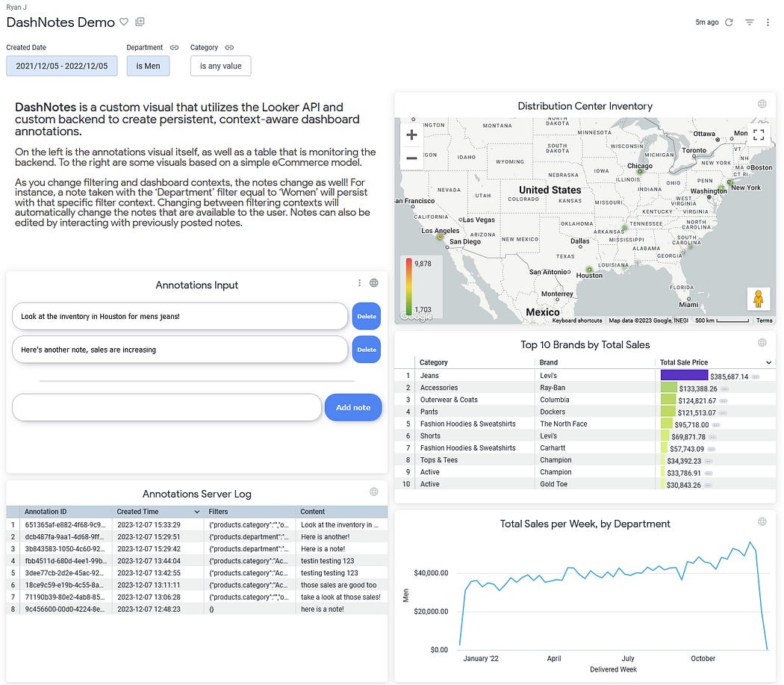Screen dimensions: 784x685
Task: Favorite the DashNotes Demo dashboard heart icon
Action: pyautogui.click(x=124, y=22)
